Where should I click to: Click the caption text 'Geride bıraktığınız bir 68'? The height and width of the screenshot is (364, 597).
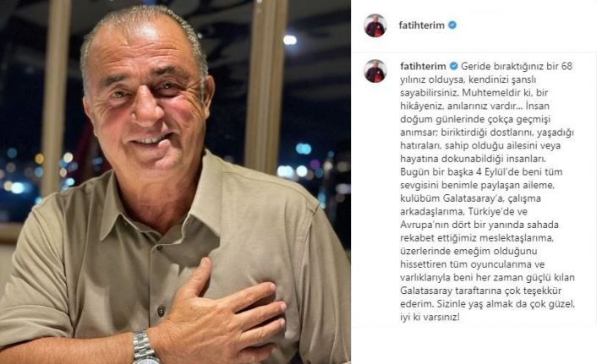[517, 66]
